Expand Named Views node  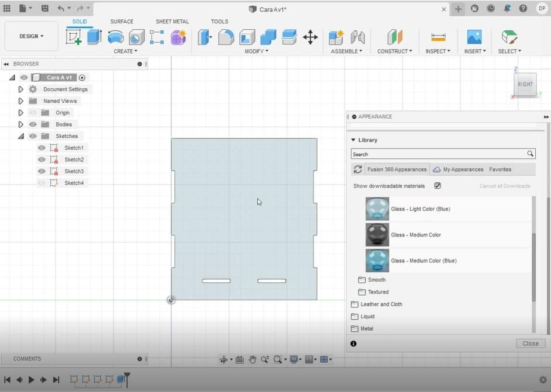20,101
